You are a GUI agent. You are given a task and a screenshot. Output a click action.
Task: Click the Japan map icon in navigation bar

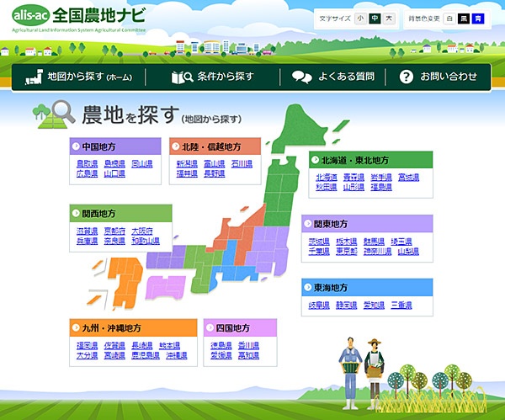35,77
